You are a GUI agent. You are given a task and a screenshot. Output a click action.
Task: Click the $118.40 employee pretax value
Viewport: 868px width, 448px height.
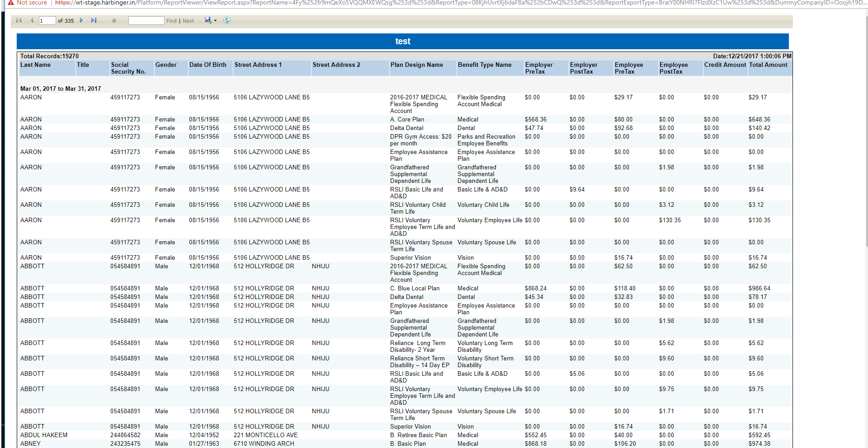(x=625, y=288)
